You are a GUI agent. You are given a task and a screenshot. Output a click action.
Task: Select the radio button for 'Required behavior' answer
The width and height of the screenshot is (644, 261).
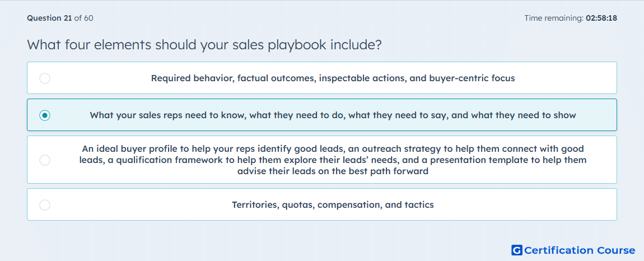[x=45, y=78]
